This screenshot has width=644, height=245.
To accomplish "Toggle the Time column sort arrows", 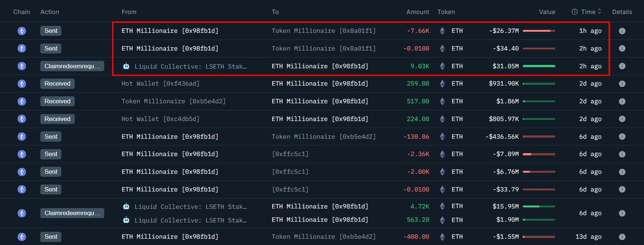I will [x=599, y=12].
